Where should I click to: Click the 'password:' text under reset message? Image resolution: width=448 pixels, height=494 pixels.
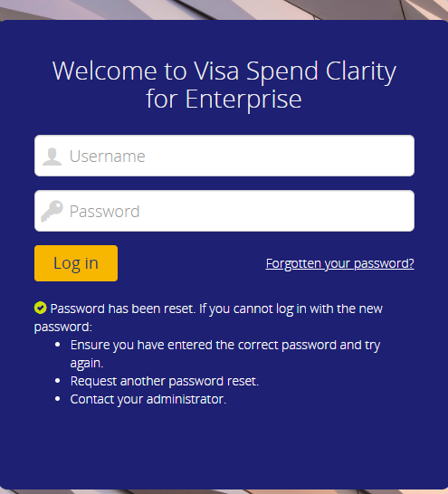(x=63, y=328)
